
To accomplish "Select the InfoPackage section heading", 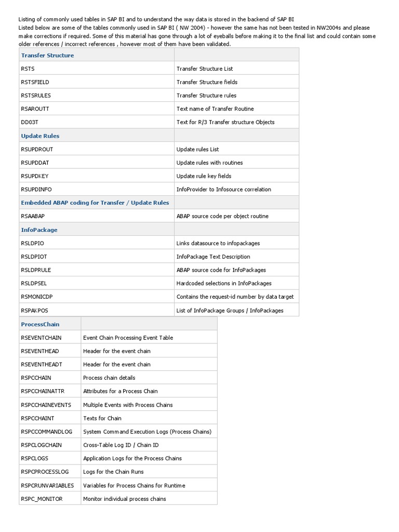I will tap(39, 230).
